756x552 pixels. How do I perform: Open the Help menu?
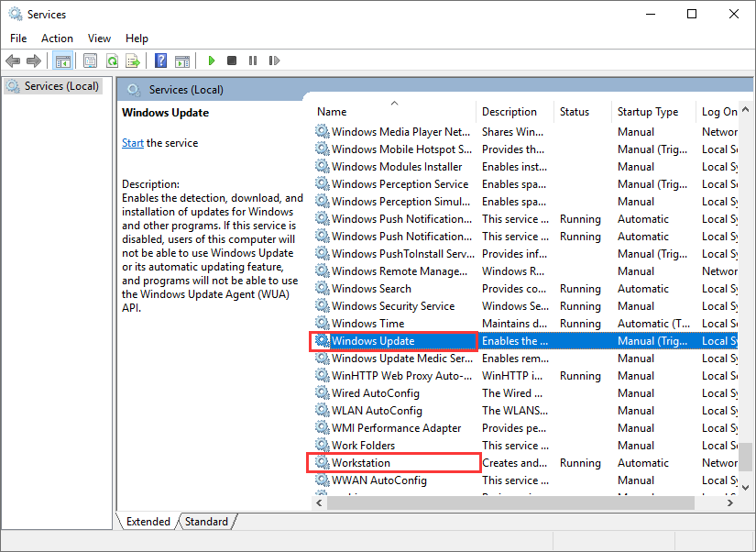tap(137, 39)
